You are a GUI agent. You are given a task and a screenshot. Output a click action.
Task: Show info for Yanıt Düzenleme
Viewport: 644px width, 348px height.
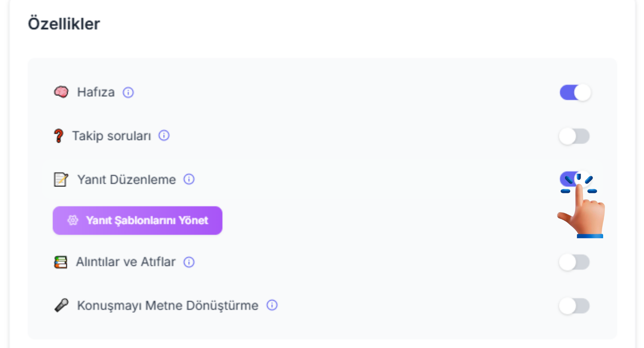click(189, 179)
